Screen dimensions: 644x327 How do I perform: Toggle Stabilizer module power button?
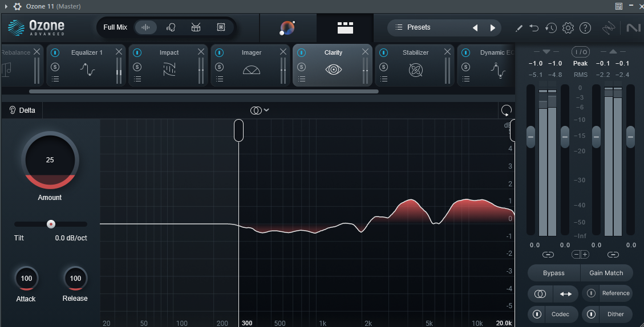click(x=383, y=52)
